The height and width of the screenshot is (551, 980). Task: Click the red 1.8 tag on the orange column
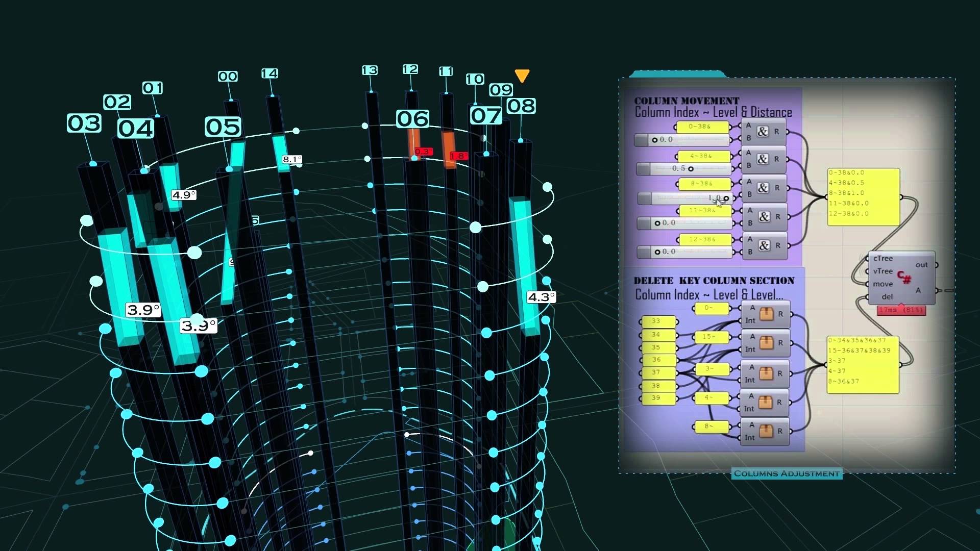pyautogui.click(x=458, y=156)
